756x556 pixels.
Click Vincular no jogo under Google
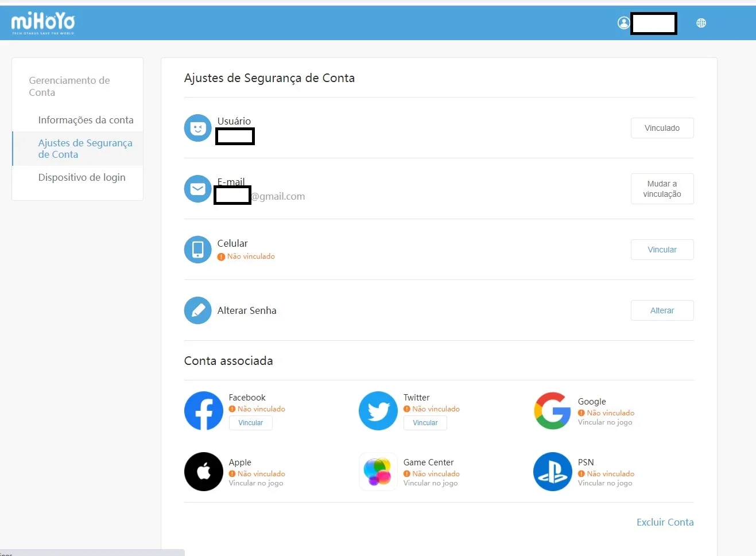click(605, 422)
